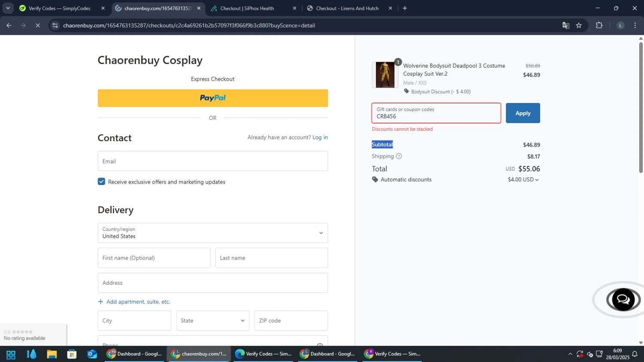Click the Google rating badge
The width and height of the screenshot is (644, 362).
click(33, 335)
